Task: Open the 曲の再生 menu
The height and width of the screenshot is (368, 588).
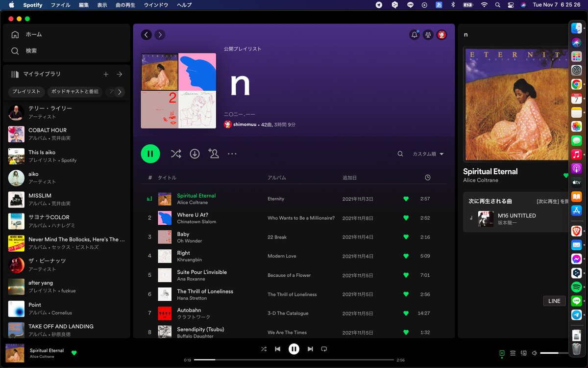Action: pyautogui.click(x=125, y=5)
